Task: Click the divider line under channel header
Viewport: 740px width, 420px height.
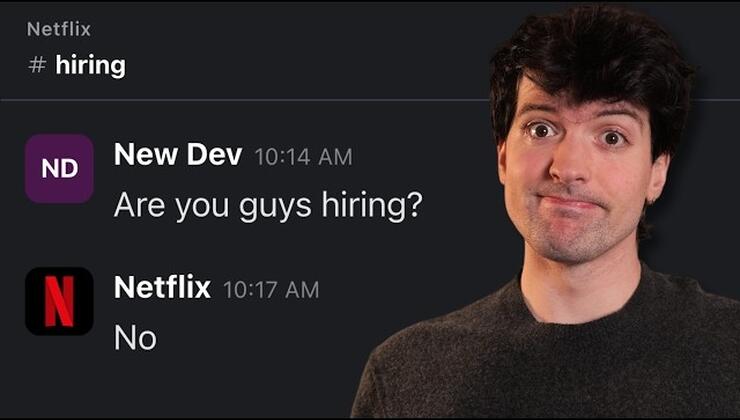Action: tap(244, 100)
